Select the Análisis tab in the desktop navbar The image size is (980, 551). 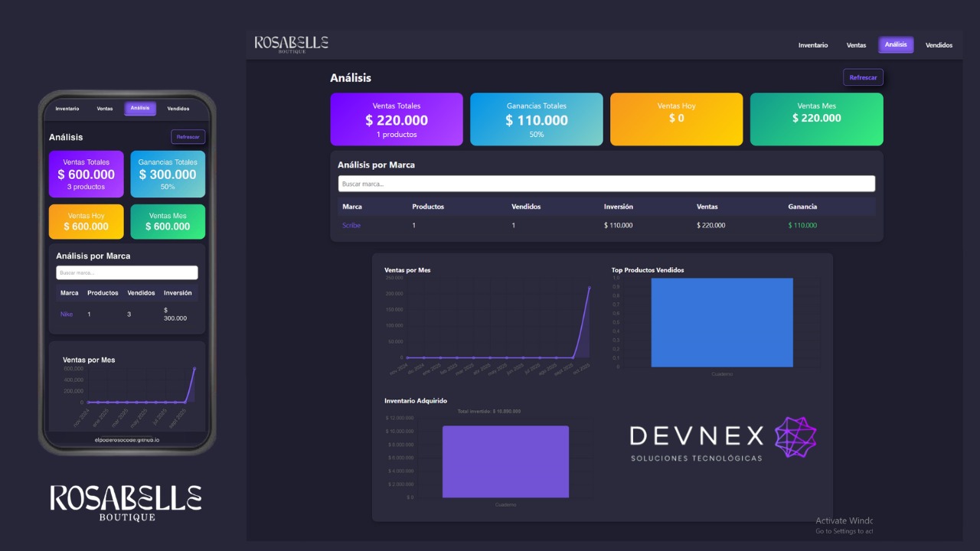(896, 44)
